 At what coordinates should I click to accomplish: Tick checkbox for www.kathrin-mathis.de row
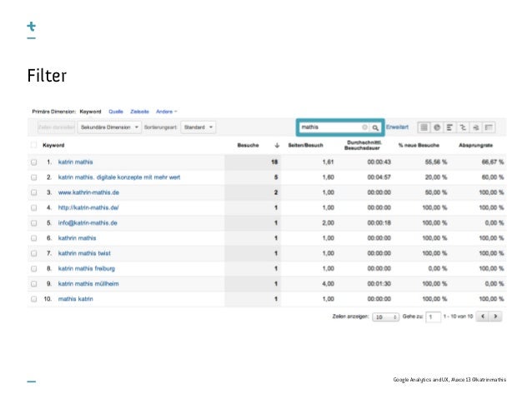point(34,192)
